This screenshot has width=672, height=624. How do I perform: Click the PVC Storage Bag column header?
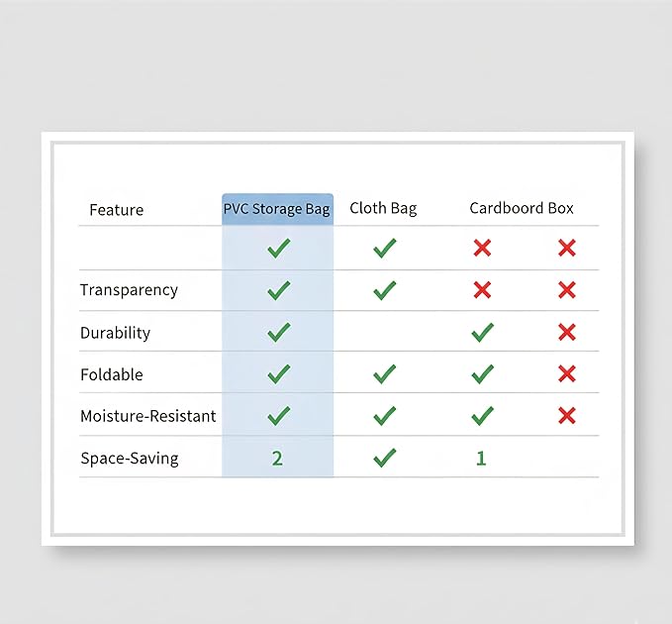[277, 209]
